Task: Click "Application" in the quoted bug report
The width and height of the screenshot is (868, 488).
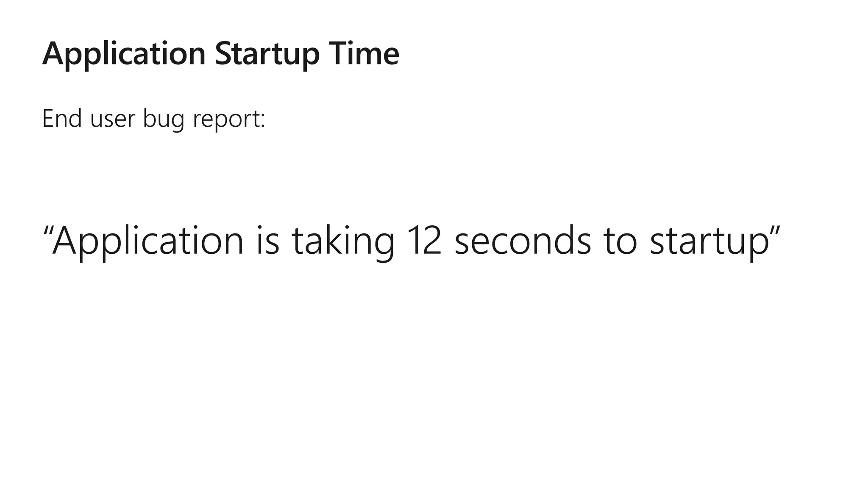Action: (147, 241)
